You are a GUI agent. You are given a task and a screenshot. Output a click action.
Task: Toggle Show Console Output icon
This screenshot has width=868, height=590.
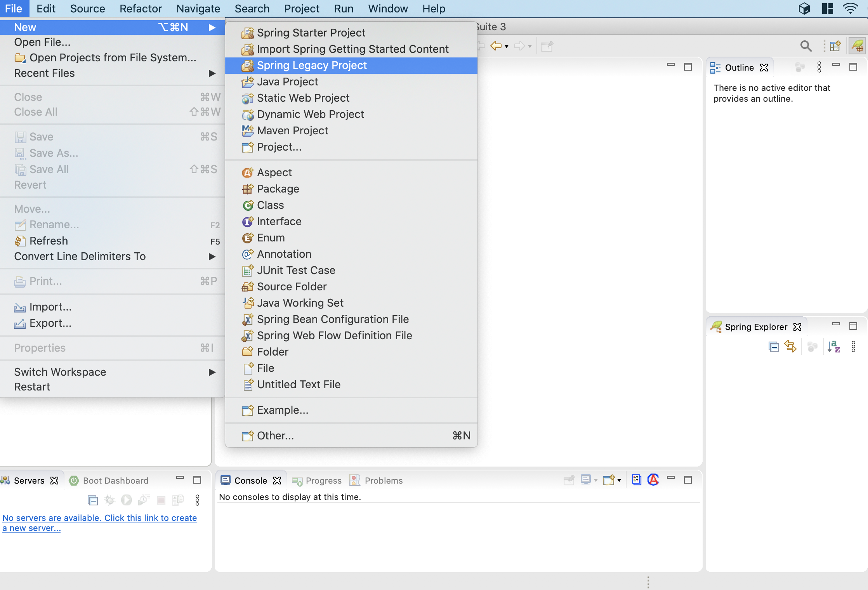click(x=636, y=480)
